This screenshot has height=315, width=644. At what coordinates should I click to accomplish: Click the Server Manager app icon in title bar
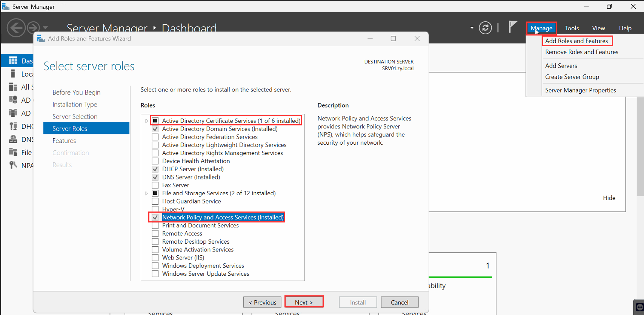[6, 6]
